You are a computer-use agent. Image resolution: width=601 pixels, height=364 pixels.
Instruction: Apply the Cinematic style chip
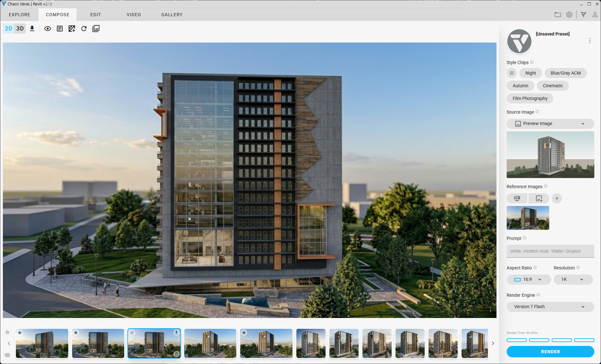coord(553,86)
